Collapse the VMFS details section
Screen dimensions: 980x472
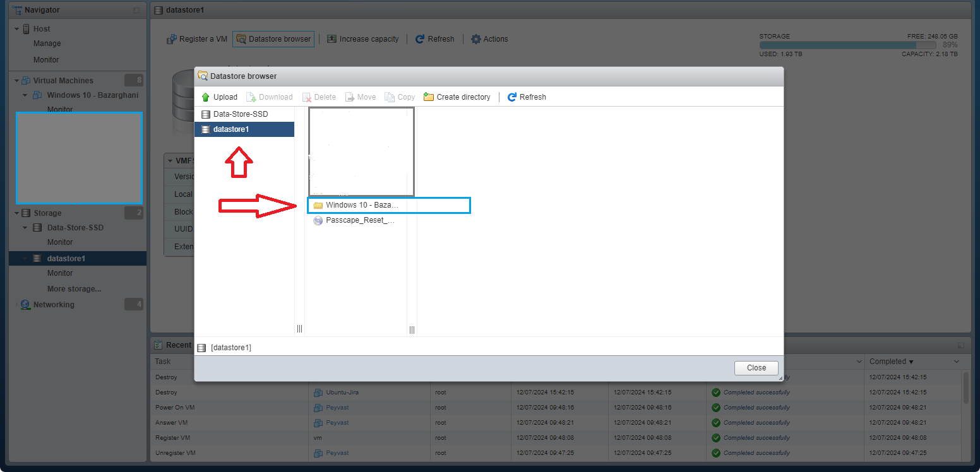pyautogui.click(x=170, y=161)
